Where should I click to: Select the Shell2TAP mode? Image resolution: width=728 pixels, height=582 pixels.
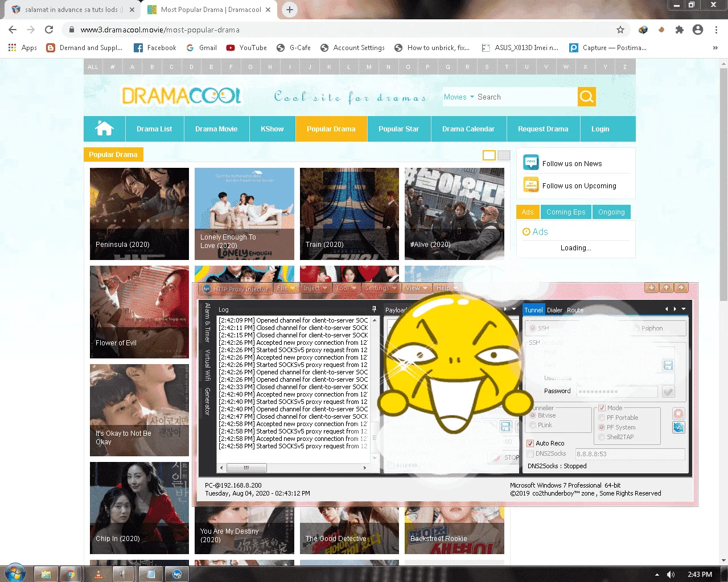point(602,437)
